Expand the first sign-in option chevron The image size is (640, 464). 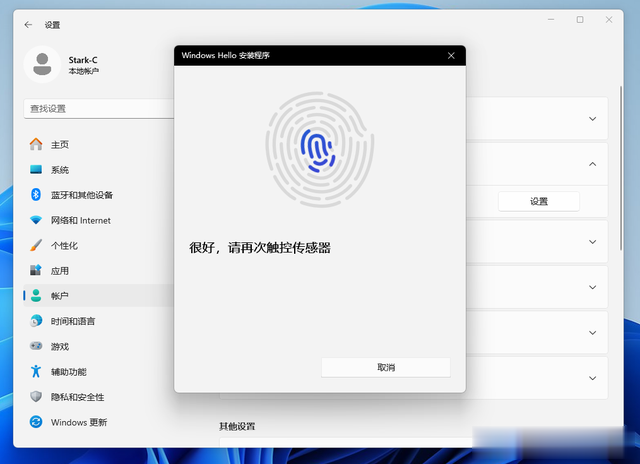593,119
